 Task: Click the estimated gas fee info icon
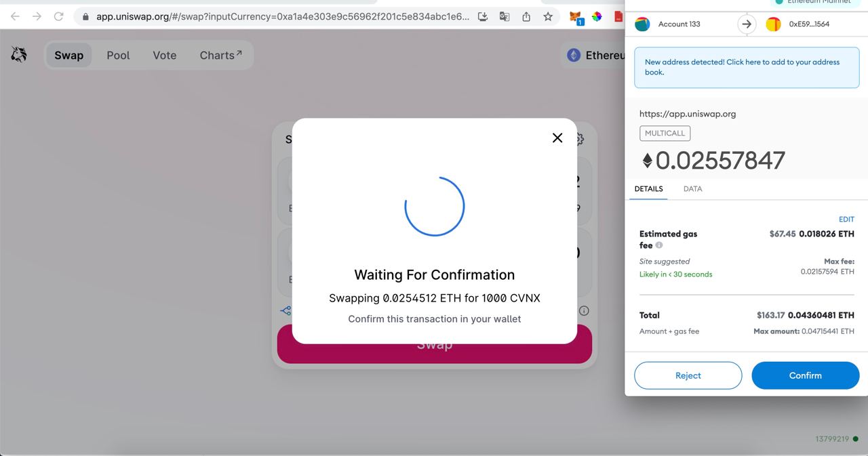(x=659, y=245)
